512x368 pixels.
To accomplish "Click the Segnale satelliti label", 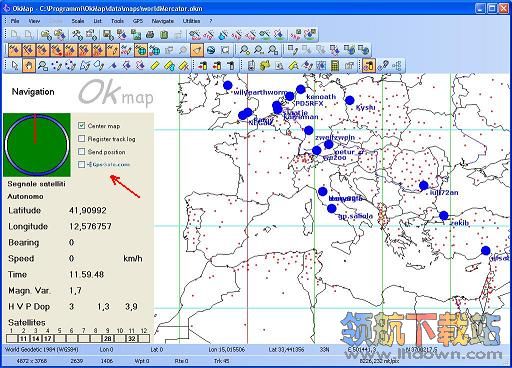I will pos(36,184).
